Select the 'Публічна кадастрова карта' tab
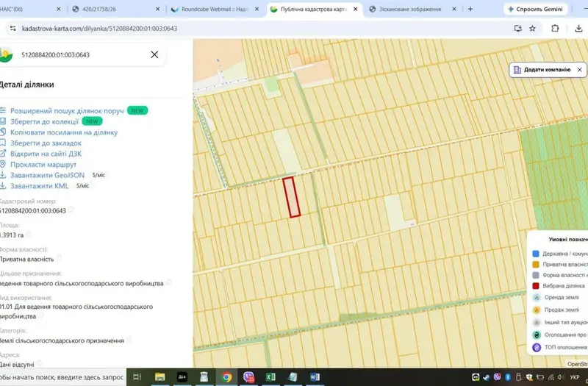588x386 pixels. click(x=315, y=9)
